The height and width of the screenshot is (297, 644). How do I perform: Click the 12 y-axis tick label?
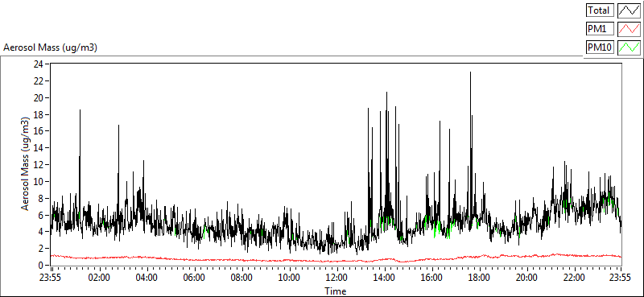pos(39,165)
